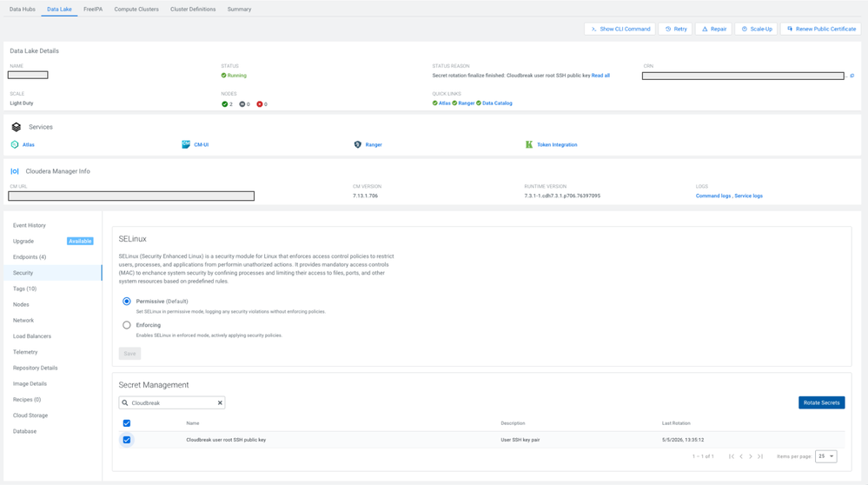Image resolution: width=868 pixels, height=485 pixels.
Task: Click the Retry button
Action: click(x=675, y=29)
